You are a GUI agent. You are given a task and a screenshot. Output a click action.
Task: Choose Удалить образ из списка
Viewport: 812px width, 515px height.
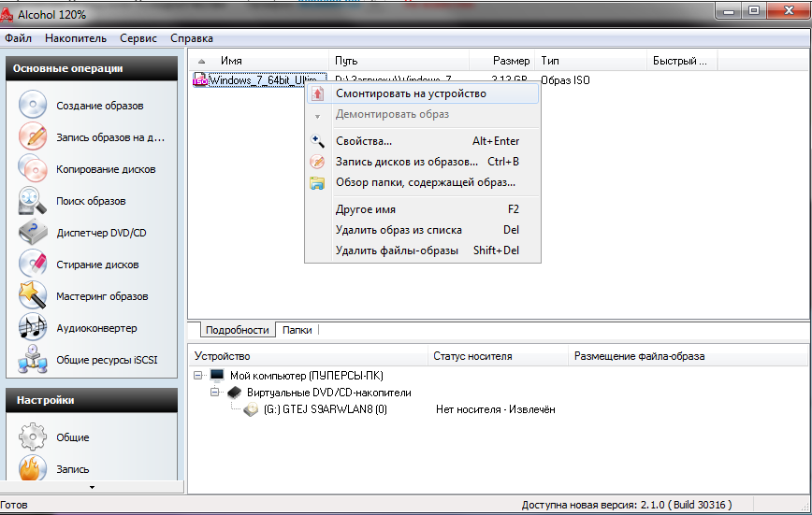pos(423,230)
